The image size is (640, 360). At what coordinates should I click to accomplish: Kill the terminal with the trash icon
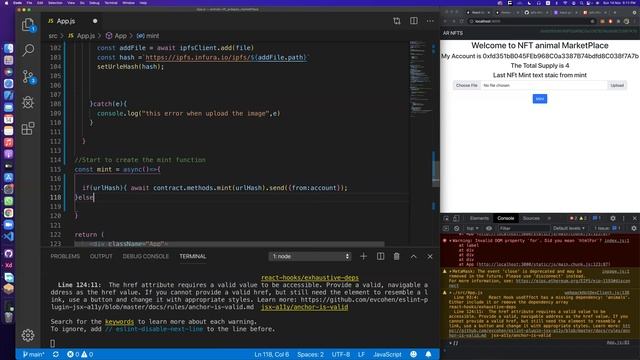click(396, 256)
